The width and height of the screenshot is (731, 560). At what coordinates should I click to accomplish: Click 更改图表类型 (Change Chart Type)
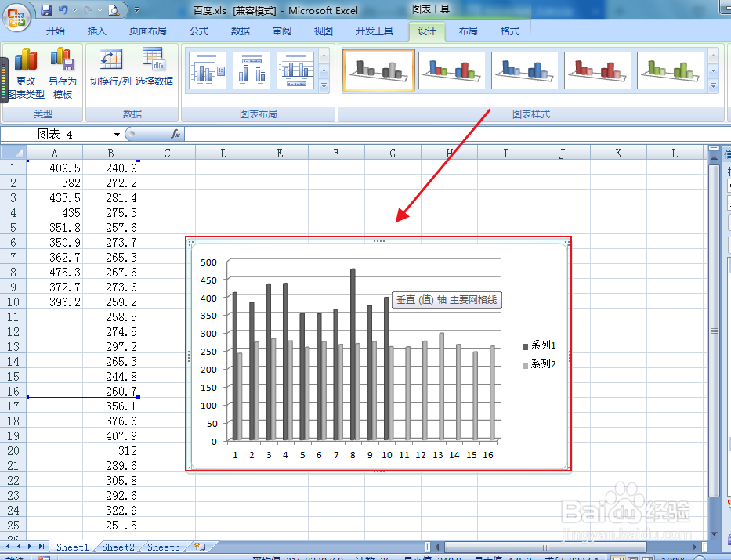point(26,74)
